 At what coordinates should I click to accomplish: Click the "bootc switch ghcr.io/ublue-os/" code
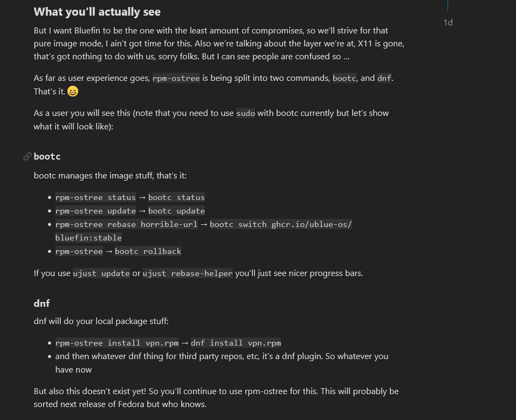[x=280, y=224]
